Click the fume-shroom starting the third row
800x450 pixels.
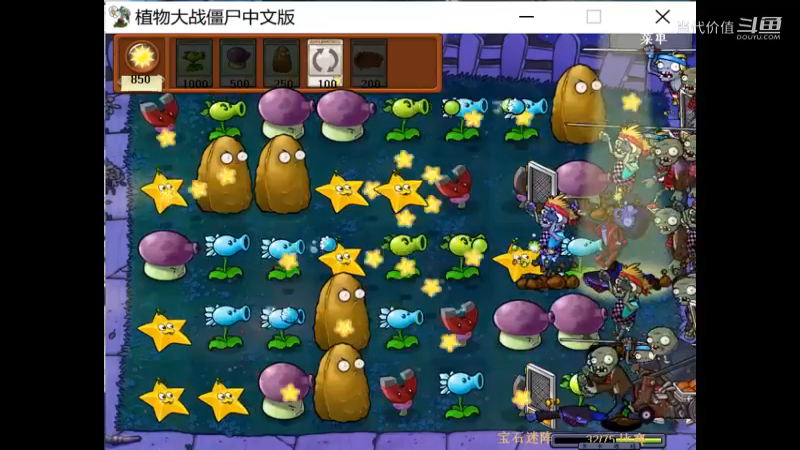click(166, 255)
